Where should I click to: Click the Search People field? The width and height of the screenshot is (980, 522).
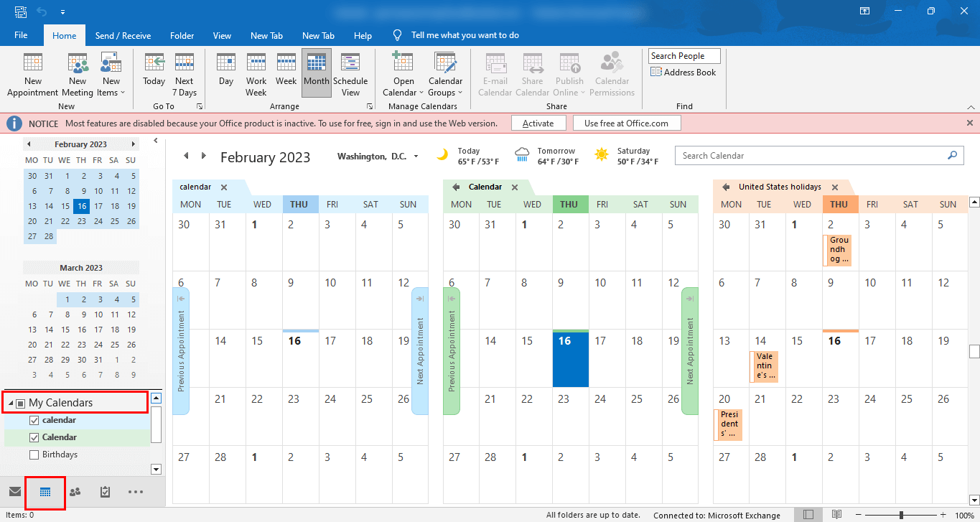[x=684, y=56]
